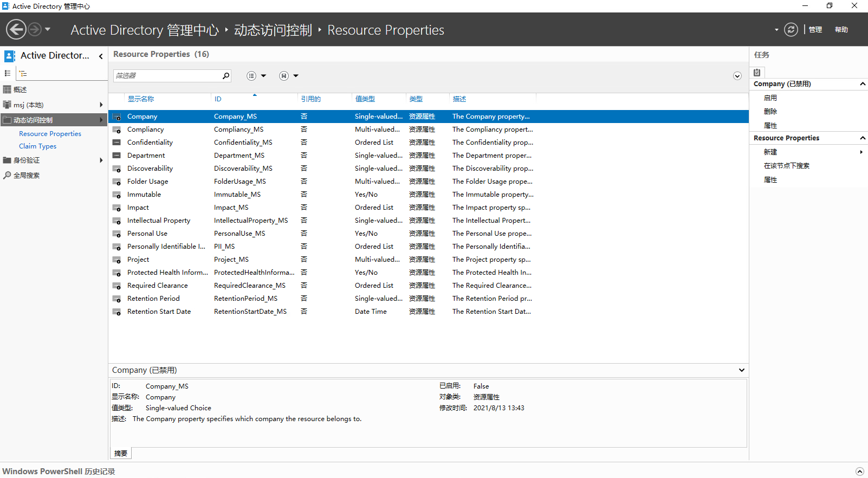Open the 帮助 menu in header
This screenshot has height=478, width=868.
[x=841, y=30]
